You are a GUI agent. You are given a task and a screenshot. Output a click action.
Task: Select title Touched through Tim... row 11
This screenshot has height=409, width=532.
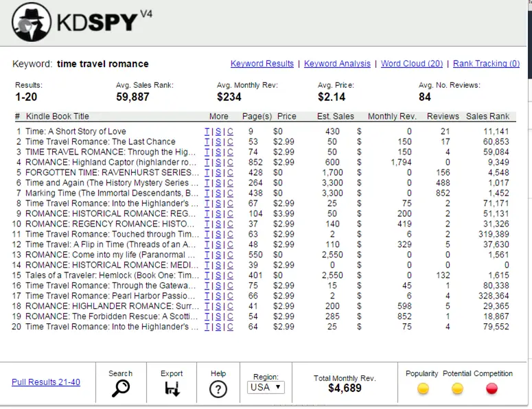pyautogui.click(x=113, y=234)
